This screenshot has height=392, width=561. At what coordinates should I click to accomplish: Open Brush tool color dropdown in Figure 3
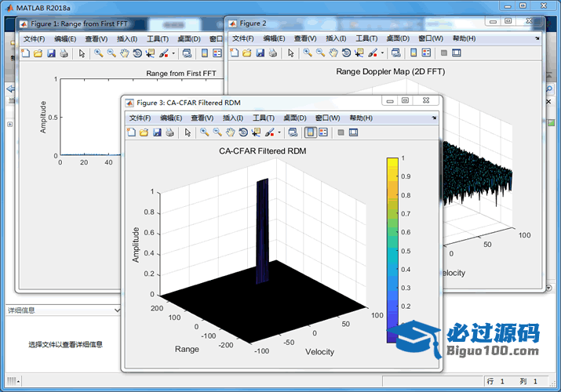tap(279, 132)
